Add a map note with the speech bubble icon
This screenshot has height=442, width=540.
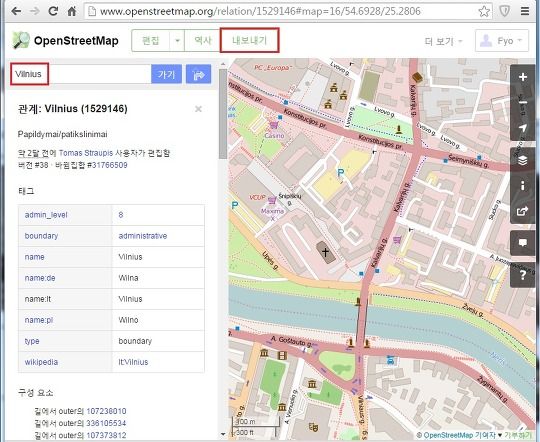coord(522,243)
